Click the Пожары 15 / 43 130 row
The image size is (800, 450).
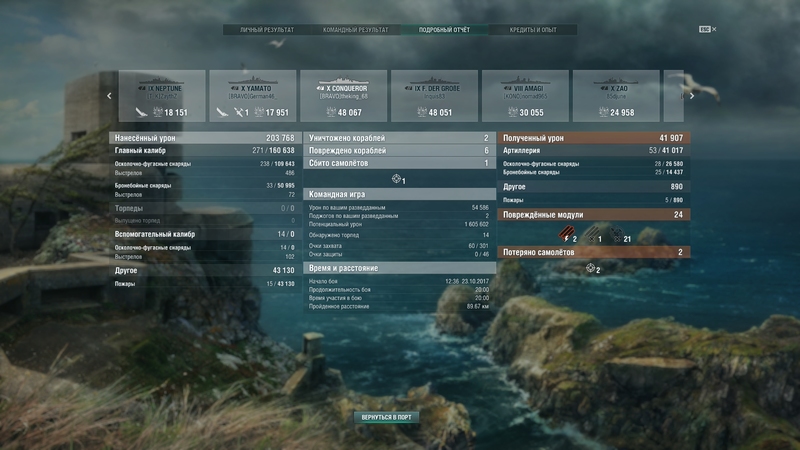pos(204,284)
